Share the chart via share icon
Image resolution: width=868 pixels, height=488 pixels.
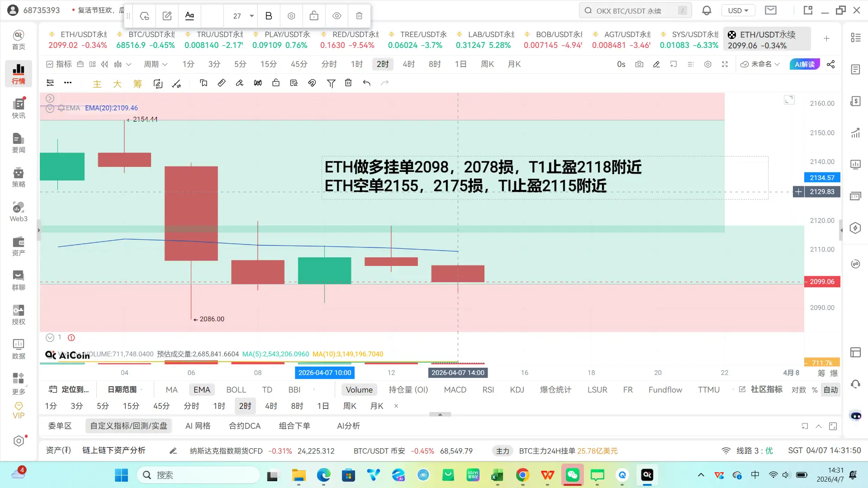pos(830,64)
